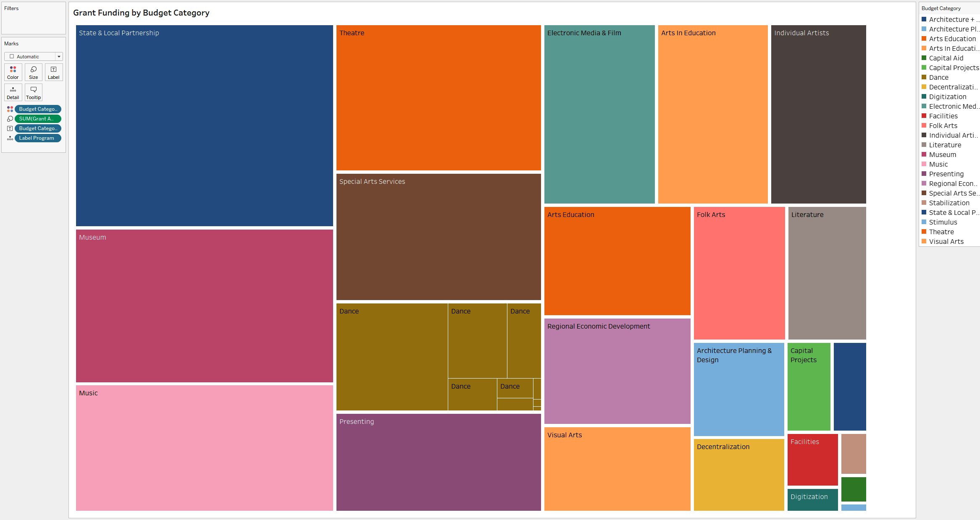This screenshot has height=520, width=980.
Task: Click the Architecture + legend swatch
Action: [x=924, y=19]
